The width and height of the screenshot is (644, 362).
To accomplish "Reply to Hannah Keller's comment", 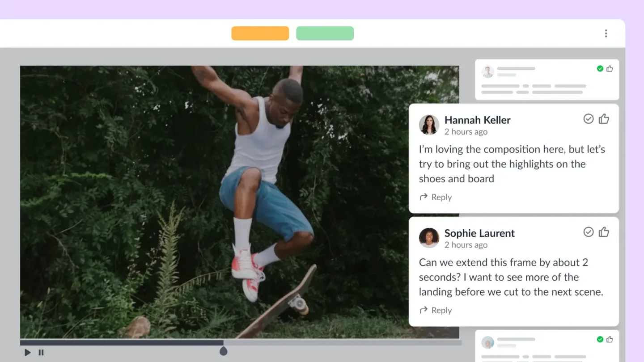I will pos(436,197).
